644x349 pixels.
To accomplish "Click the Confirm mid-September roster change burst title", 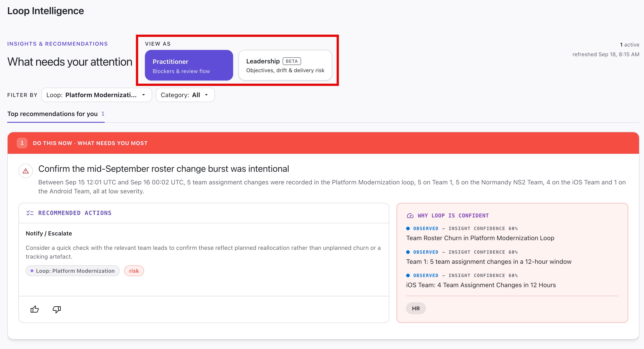I will [x=164, y=169].
